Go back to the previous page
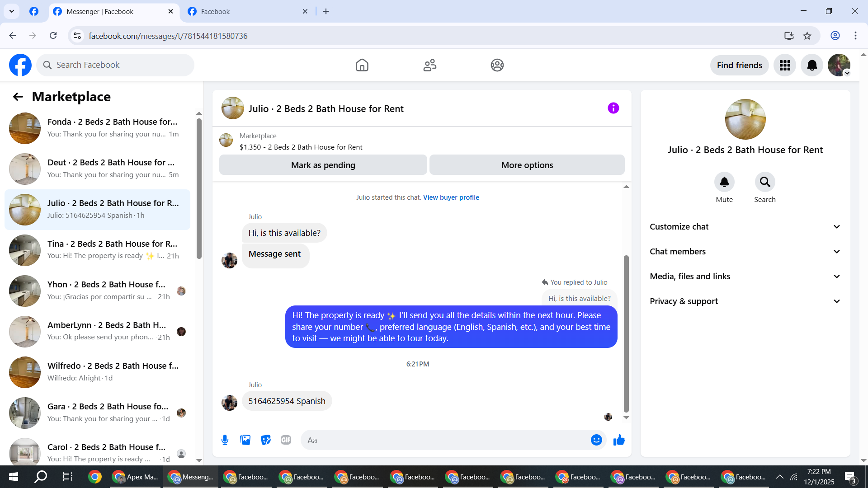This screenshot has width=868, height=488. [x=13, y=36]
